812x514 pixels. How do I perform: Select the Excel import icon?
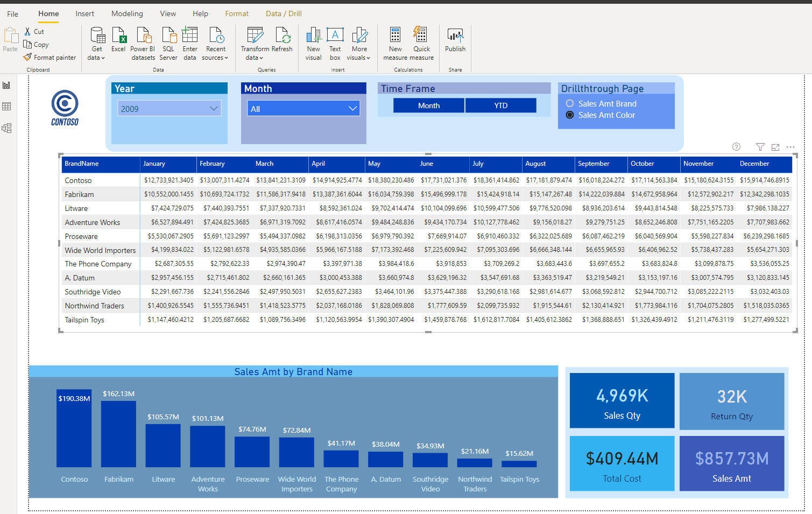click(x=118, y=43)
